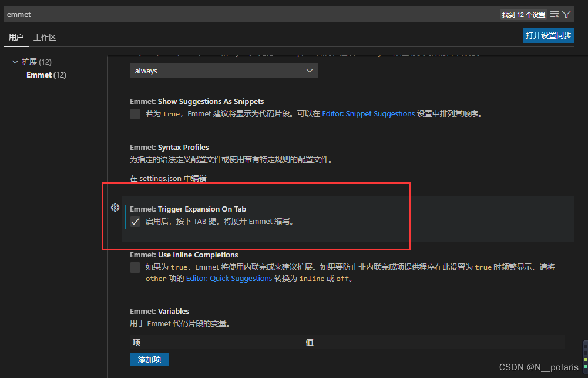Screen dimensions: 588x378
Task: Open Editor: Quick Suggestions link
Action: coord(229,279)
